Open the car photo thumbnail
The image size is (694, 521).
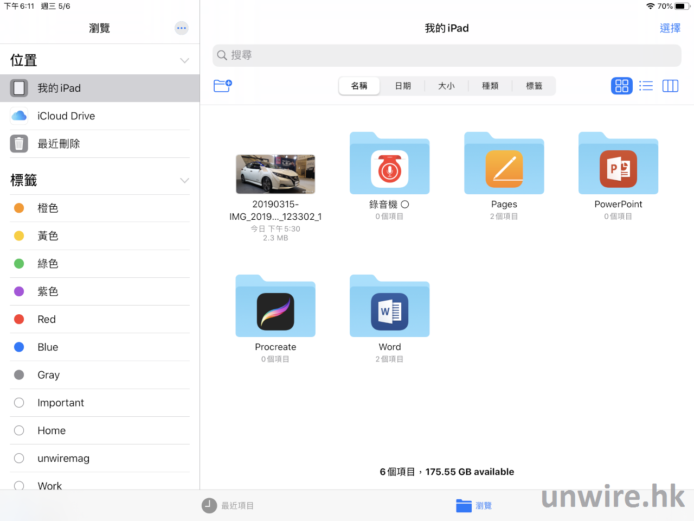click(x=275, y=174)
